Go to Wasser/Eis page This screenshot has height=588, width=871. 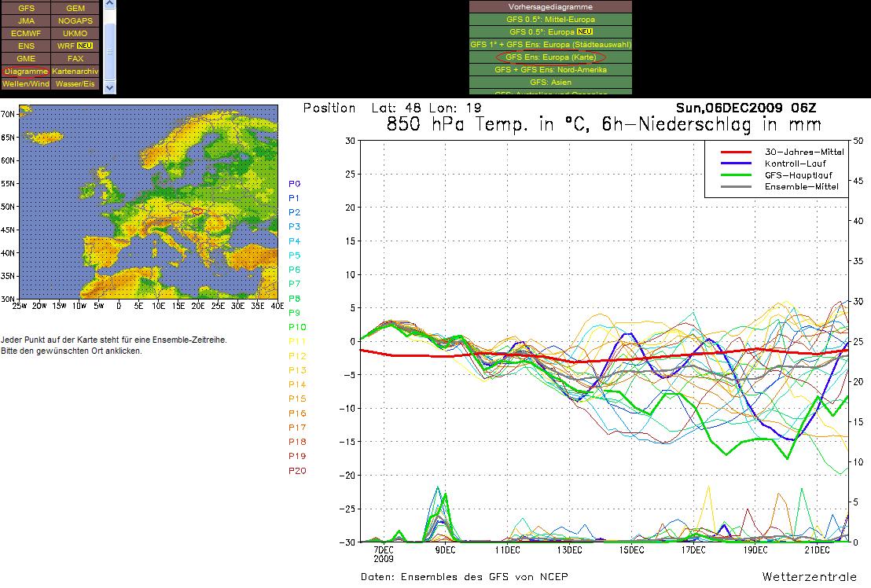click(75, 83)
